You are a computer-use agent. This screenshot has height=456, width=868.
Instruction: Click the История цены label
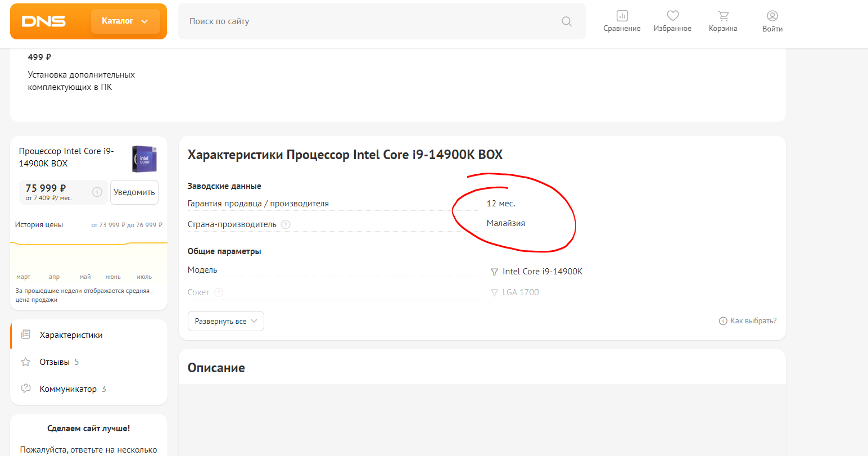[x=39, y=225]
